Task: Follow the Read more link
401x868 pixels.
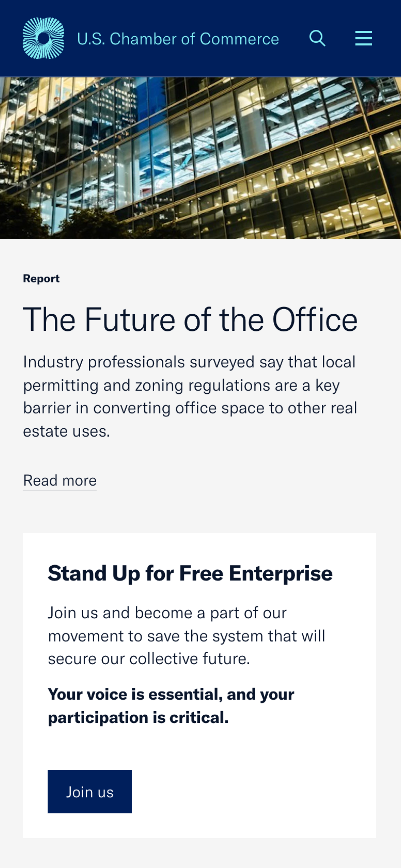Action: [x=60, y=480]
